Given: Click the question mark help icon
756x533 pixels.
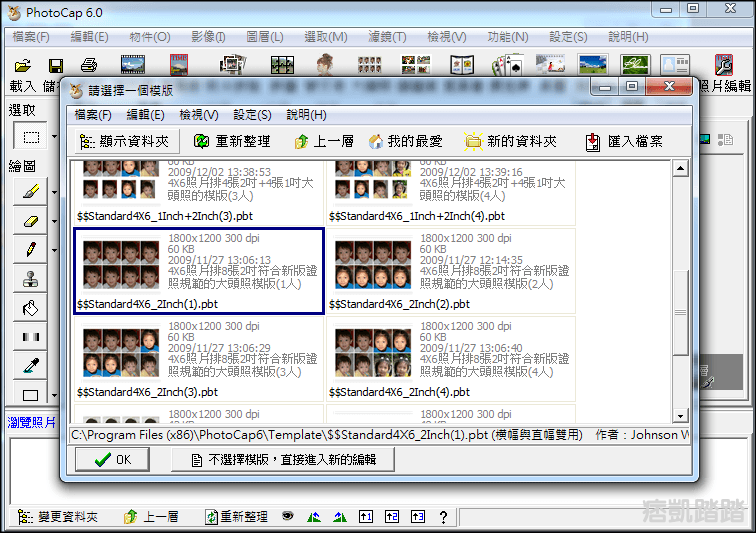Looking at the screenshot, I should [444, 517].
